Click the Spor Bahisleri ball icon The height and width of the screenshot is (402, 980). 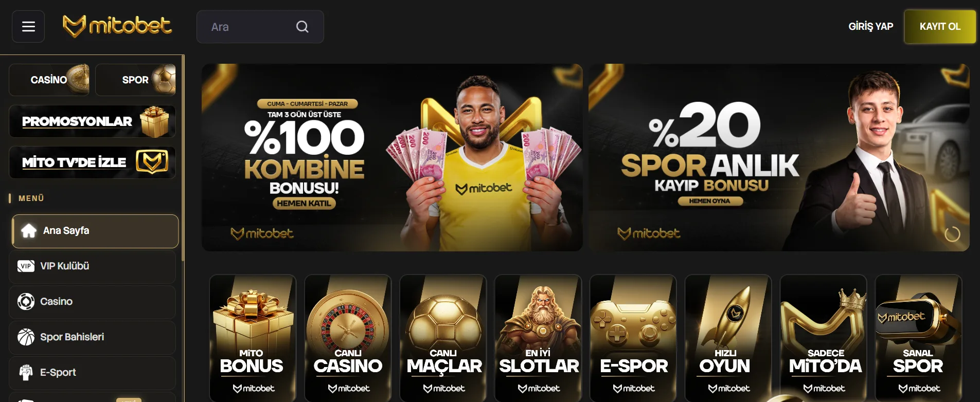coord(26,337)
